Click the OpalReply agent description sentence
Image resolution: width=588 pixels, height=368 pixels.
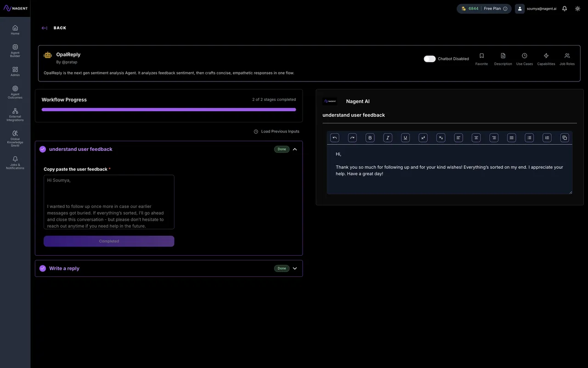pyautogui.click(x=169, y=73)
